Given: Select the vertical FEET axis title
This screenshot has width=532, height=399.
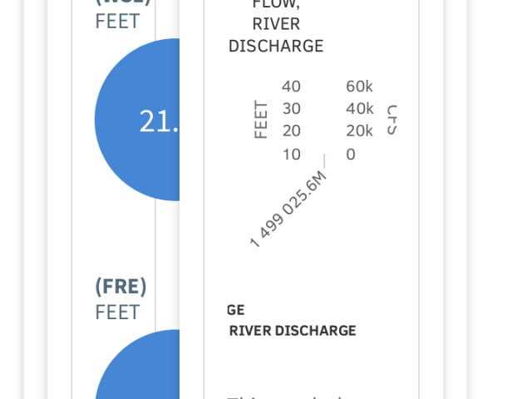Looking at the screenshot, I should coord(261,120).
